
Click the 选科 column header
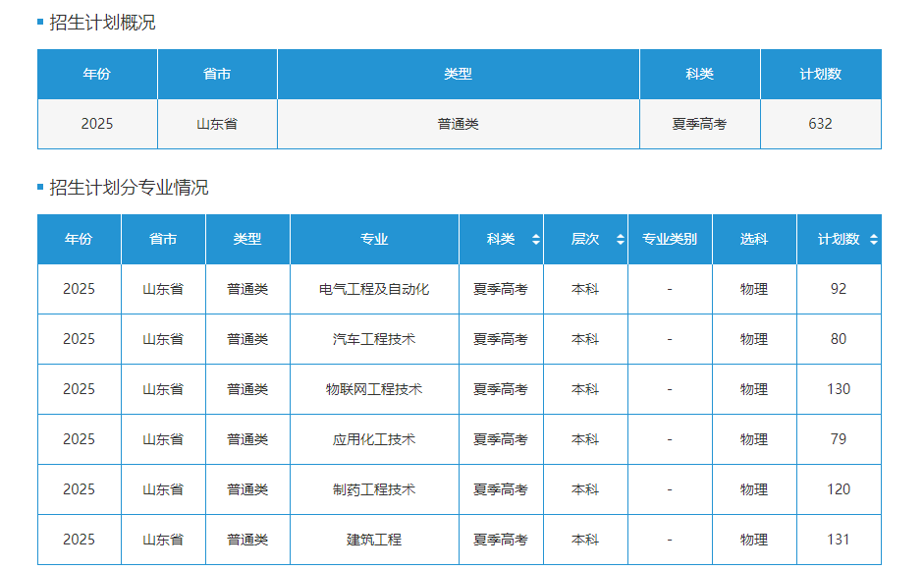[x=754, y=240]
